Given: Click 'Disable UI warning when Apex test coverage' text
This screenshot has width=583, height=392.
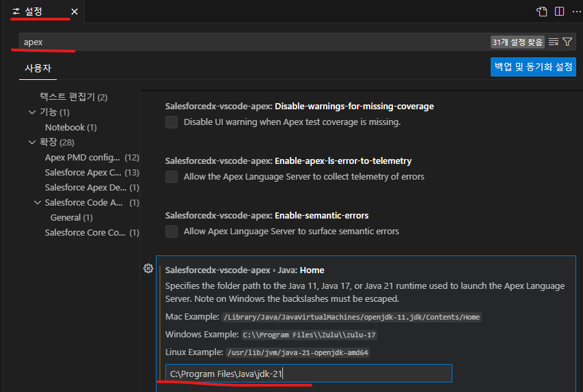Looking at the screenshot, I should click(292, 122).
